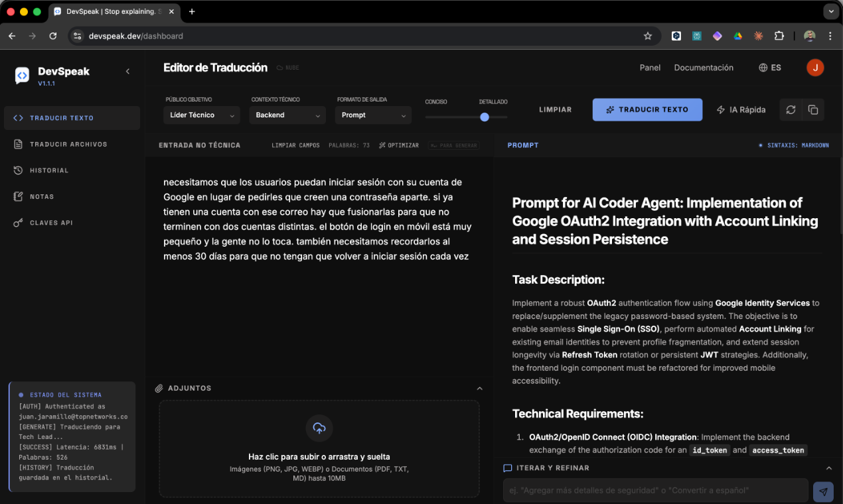This screenshot has width=843, height=504.
Task: Click the site info icon in address bar
Action: coord(78,36)
